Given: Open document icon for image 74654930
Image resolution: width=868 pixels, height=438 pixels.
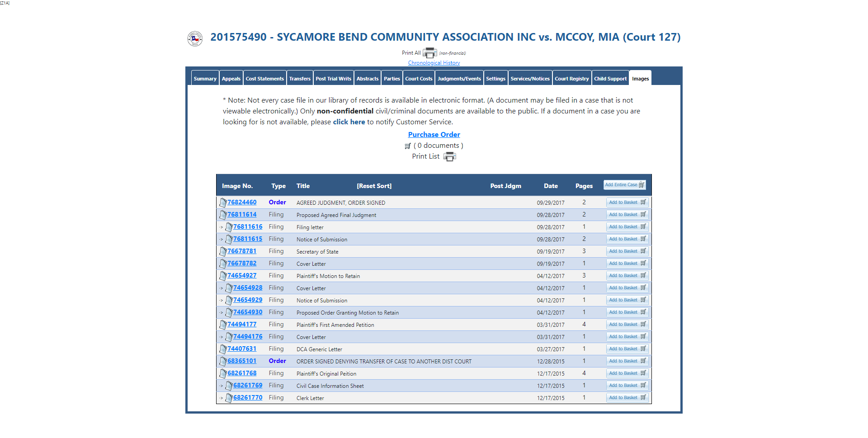Looking at the screenshot, I should pos(229,312).
